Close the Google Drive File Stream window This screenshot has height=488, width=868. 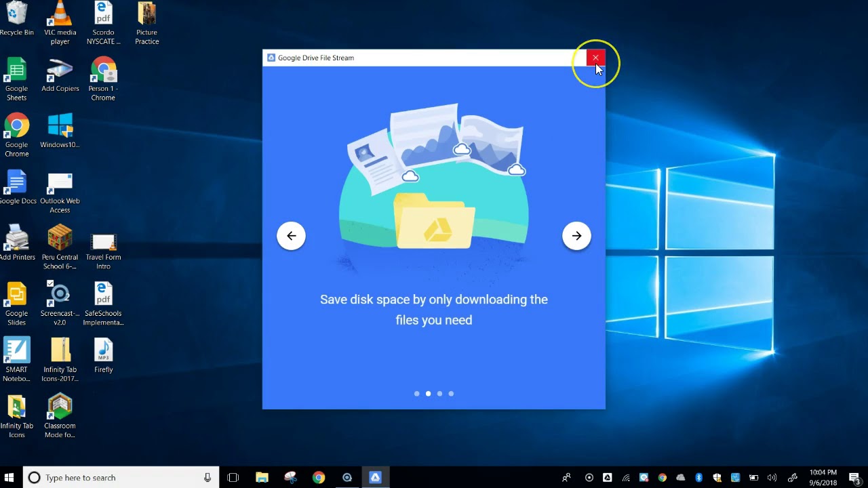coord(595,58)
